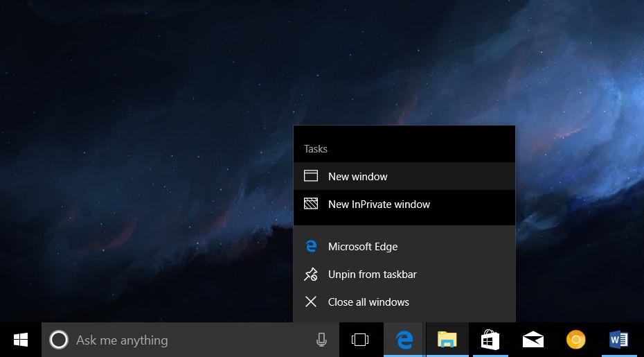Select New window in the jump list

[x=358, y=177]
